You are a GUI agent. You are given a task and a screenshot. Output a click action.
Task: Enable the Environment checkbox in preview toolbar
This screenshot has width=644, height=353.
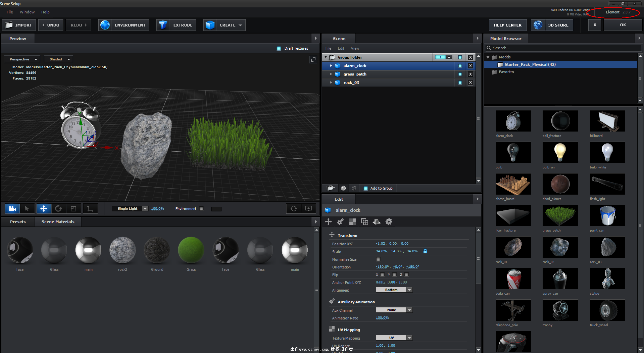point(201,209)
